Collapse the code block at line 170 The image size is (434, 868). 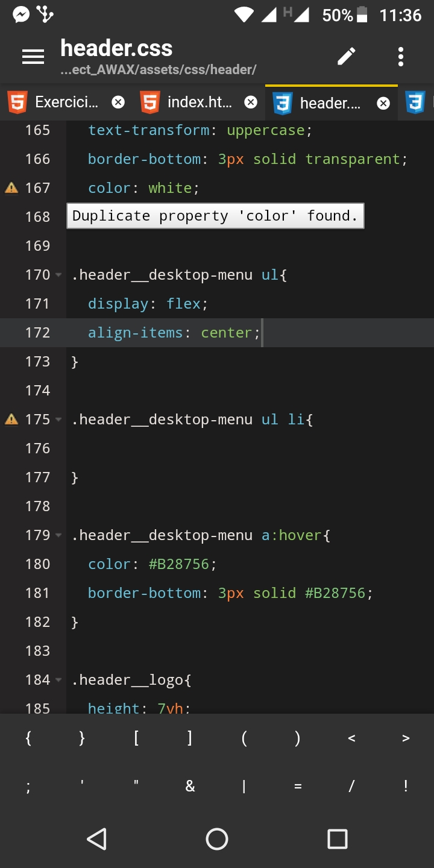tap(58, 275)
